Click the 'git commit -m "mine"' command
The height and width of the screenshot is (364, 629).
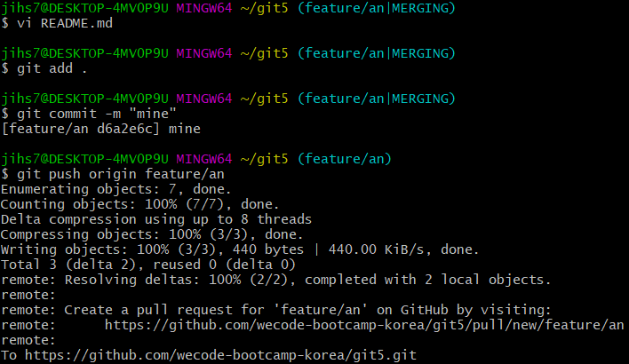tap(97, 114)
